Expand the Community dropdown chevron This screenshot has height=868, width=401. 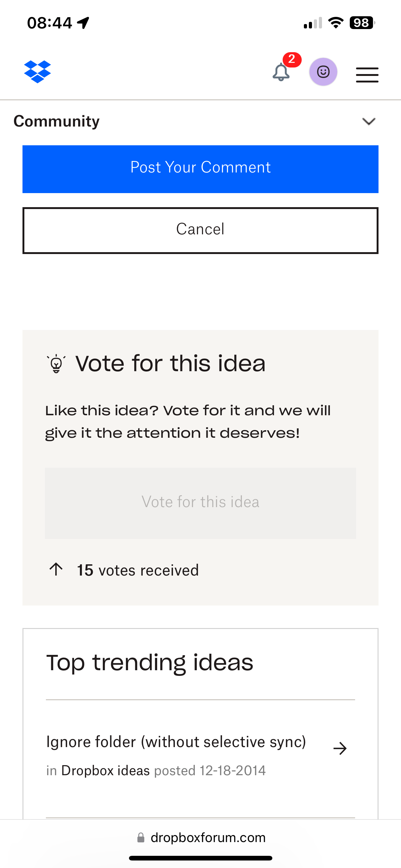click(x=369, y=121)
